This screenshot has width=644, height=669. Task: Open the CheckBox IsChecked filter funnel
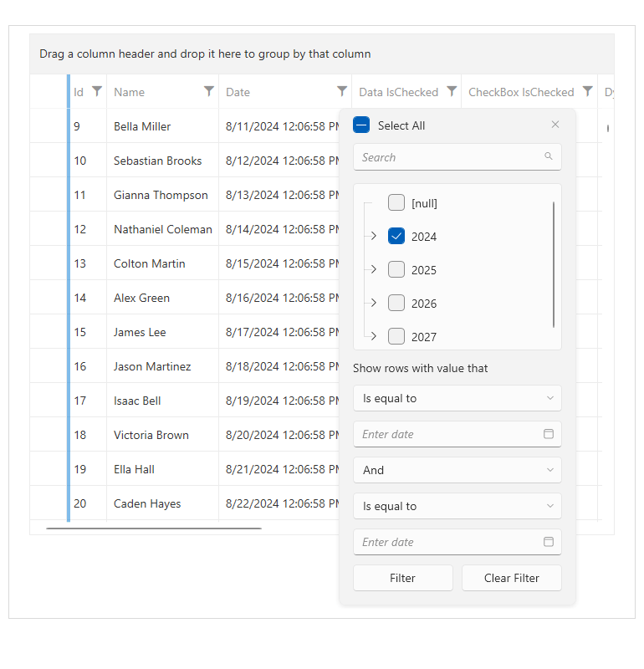[587, 92]
